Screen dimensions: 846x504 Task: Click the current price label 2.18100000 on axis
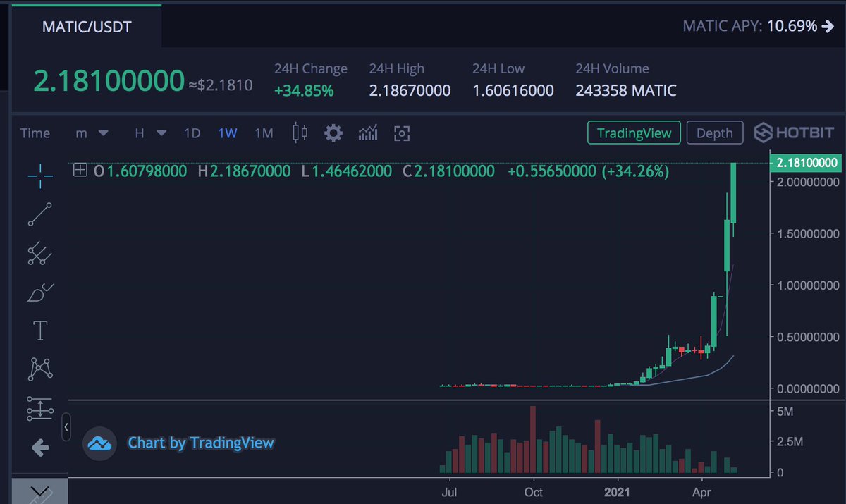[x=807, y=163]
